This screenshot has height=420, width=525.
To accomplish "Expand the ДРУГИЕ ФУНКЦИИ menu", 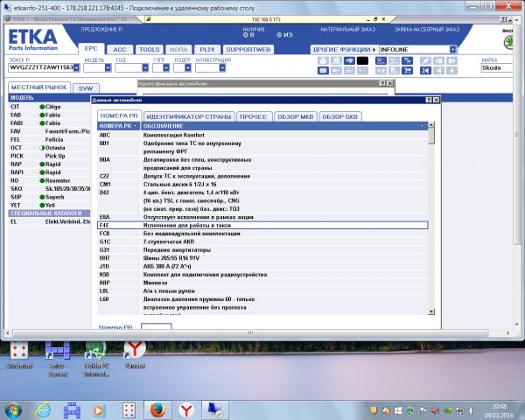I will tap(344, 50).
